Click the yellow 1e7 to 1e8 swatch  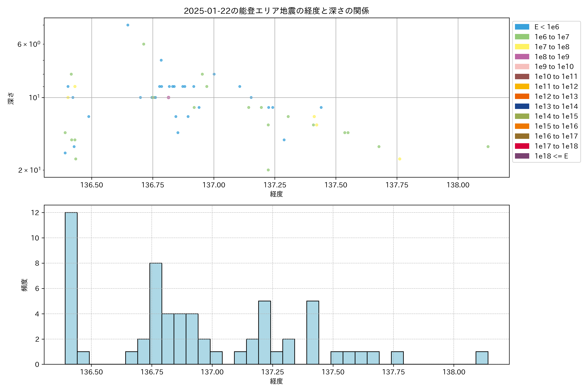click(522, 47)
